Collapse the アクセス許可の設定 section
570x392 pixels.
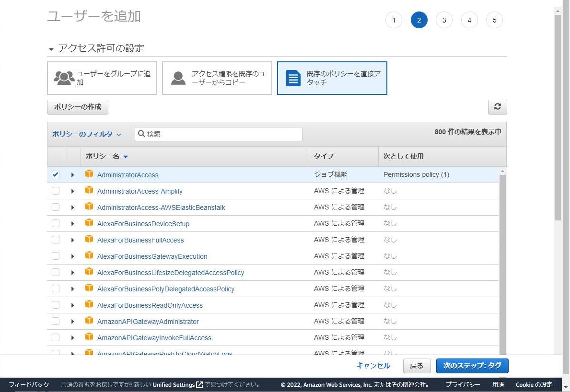point(51,49)
